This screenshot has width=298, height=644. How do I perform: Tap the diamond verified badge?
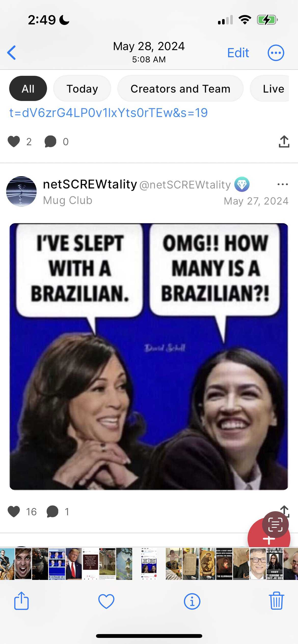242,184
